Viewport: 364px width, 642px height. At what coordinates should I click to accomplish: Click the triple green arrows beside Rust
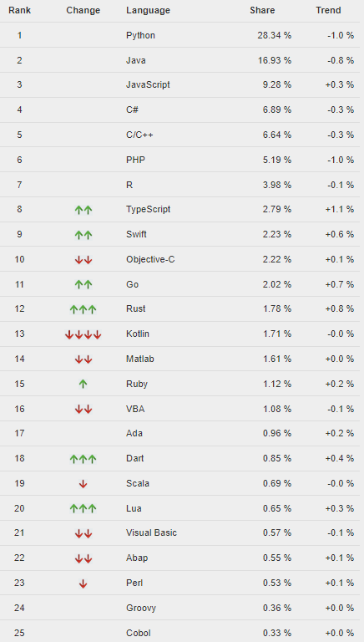(83, 309)
